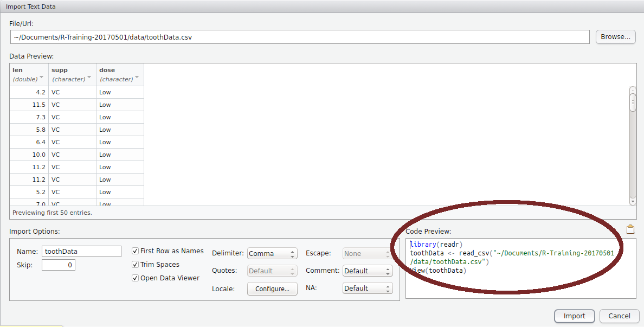
Task: Open the NA values dropdown
Action: pyautogui.click(x=368, y=288)
